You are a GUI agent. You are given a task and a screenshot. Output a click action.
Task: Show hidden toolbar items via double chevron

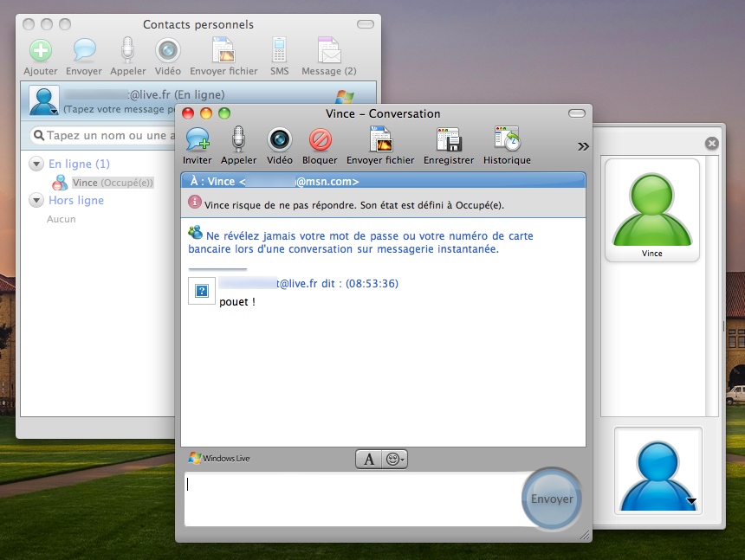[583, 146]
